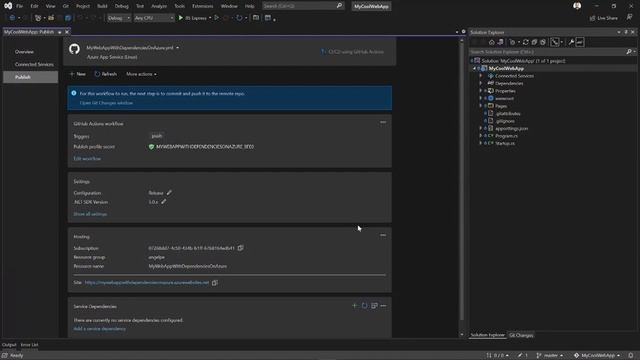Click the Preview Selected Items icon
Viewport: 640px width, 360px height.
[580, 42]
